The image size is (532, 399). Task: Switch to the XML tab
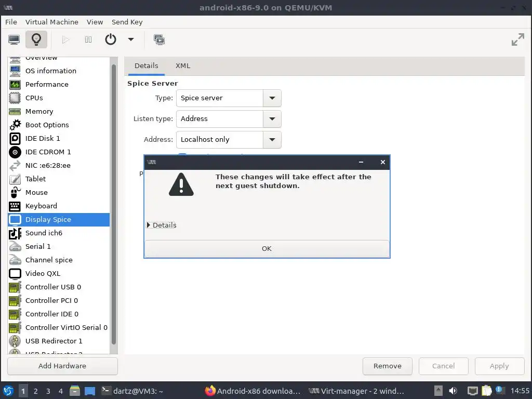click(x=183, y=66)
